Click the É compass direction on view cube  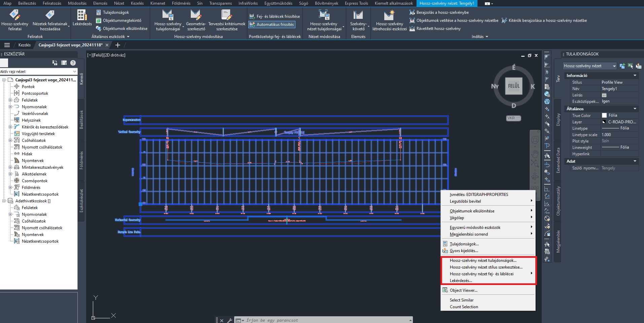click(514, 68)
